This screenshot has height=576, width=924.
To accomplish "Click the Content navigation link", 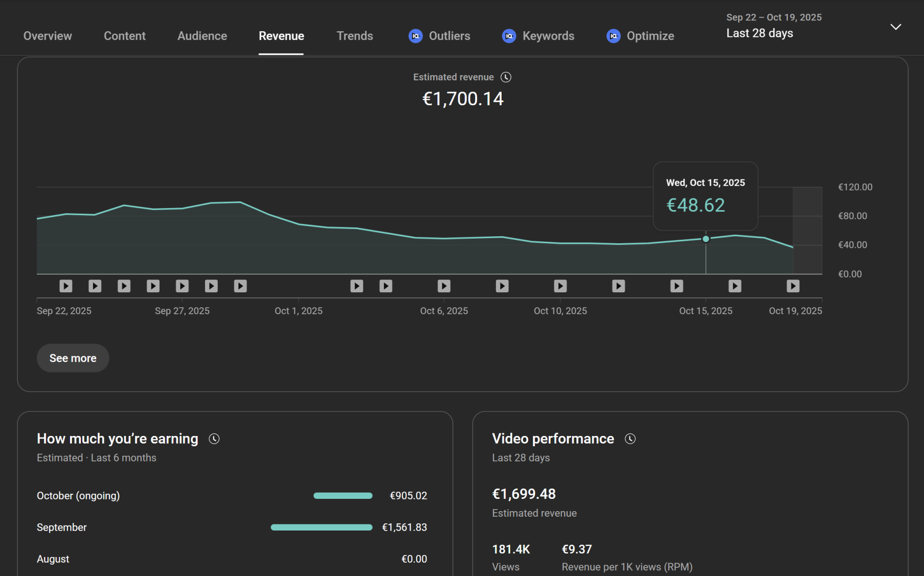I will (124, 36).
